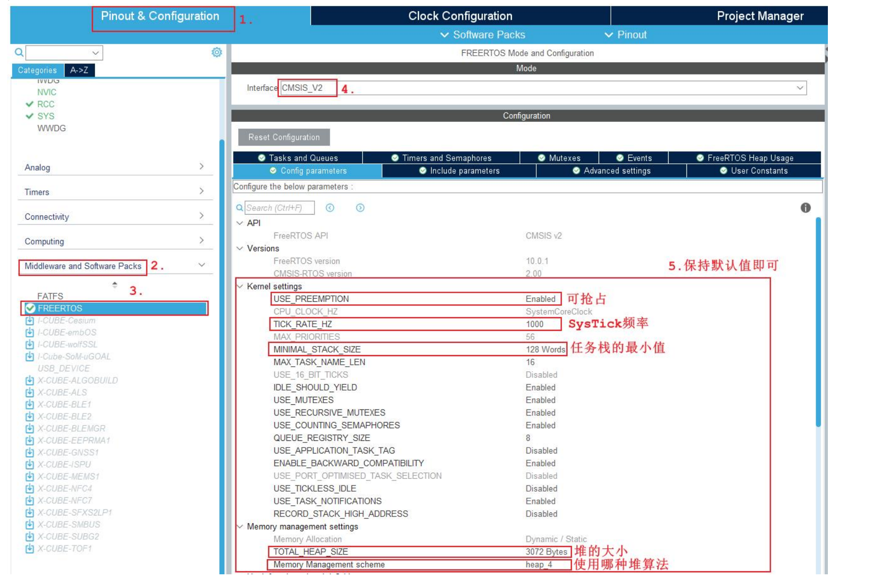
Task: Click the Reset Configuration button
Action: [284, 137]
